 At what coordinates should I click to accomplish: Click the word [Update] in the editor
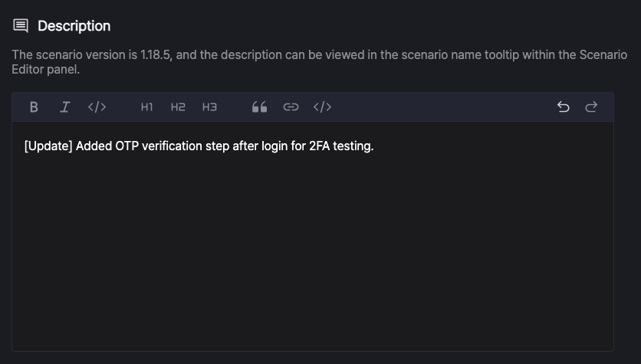(48, 146)
